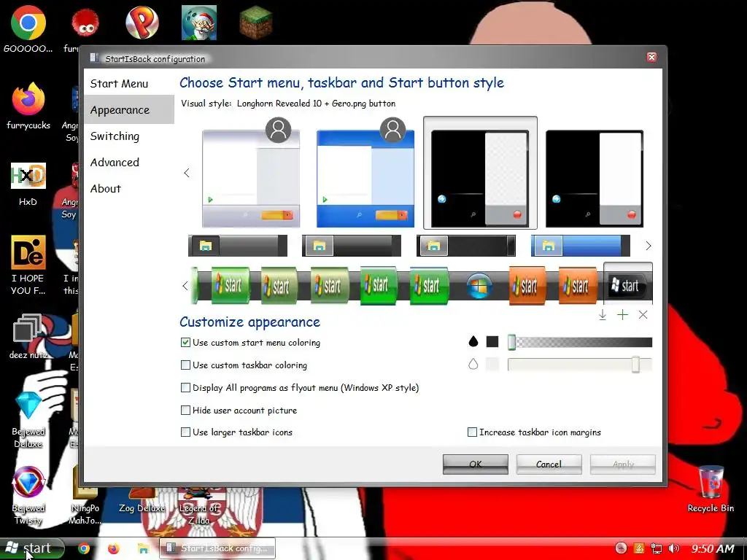
Task: Pick the black start button style
Action: 628,285
